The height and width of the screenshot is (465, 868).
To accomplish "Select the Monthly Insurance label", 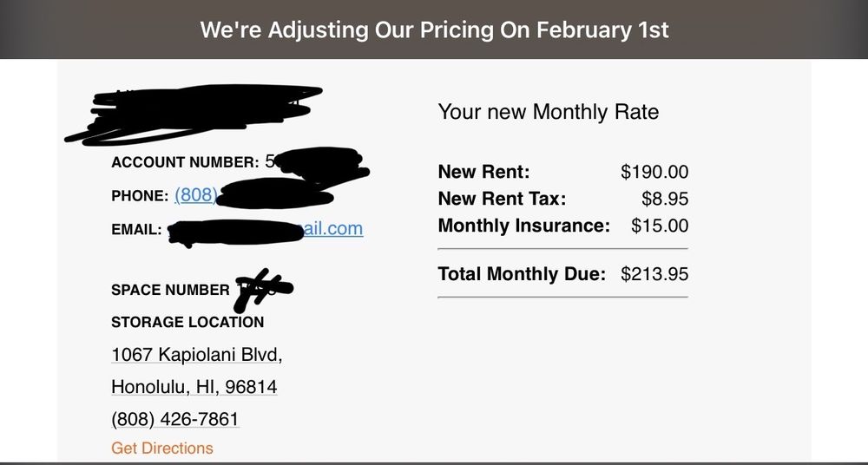I will coord(523,226).
